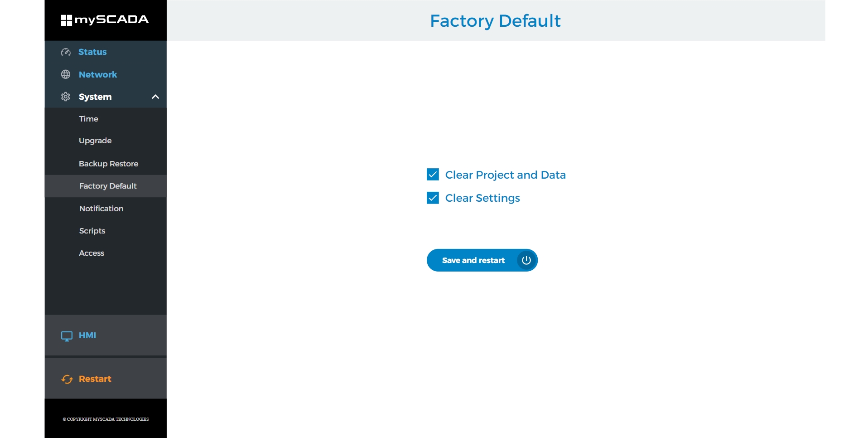Click the copyright myscada technologies text
The image size is (868, 438).
tap(106, 419)
